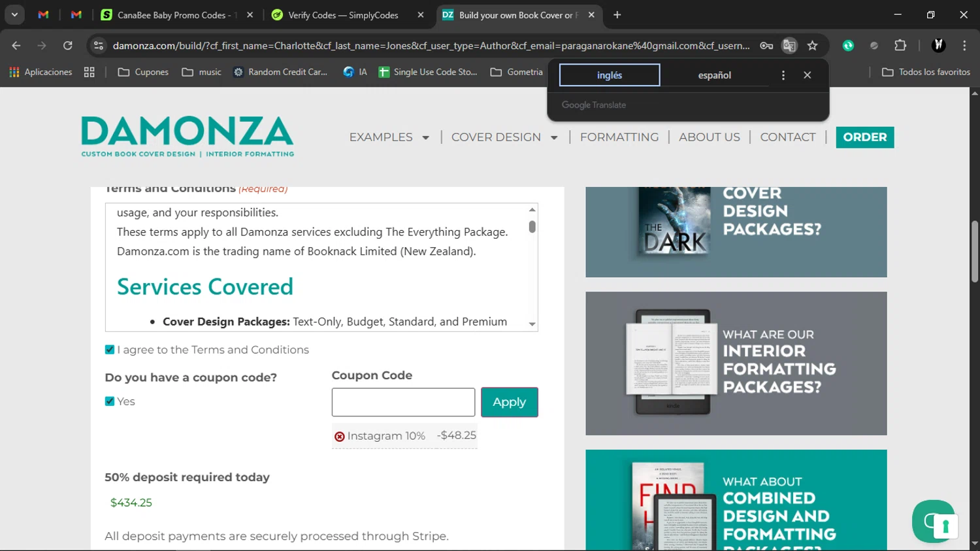The height and width of the screenshot is (551, 980).
Task: Open the IA bookmark
Action: pos(355,72)
